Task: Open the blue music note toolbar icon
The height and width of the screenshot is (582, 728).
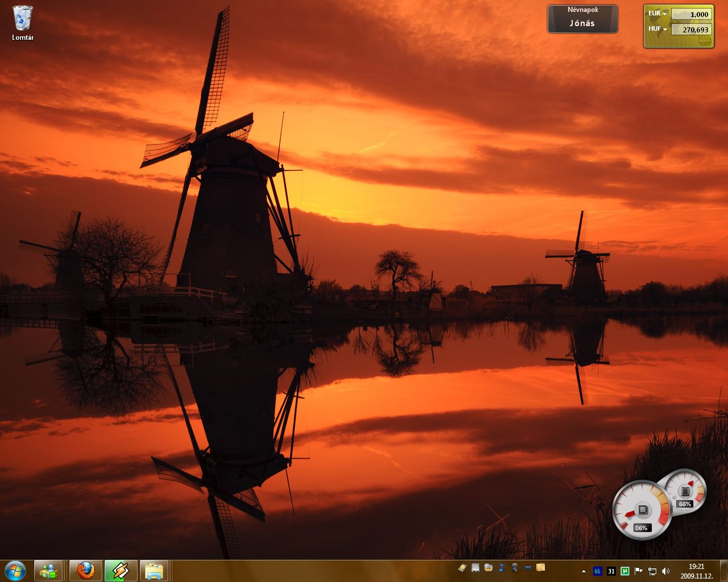Action: pyautogui.click(x=502, y=567)
